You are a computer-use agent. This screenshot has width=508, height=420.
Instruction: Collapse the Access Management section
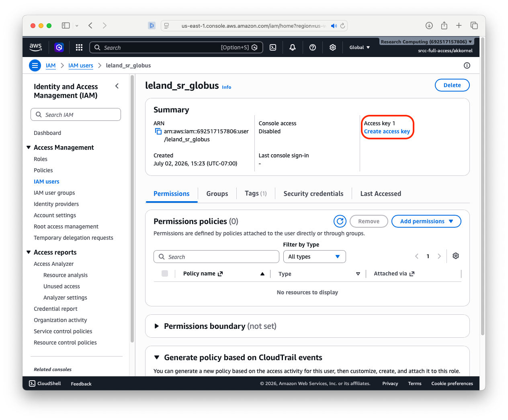tap(29, 147)
